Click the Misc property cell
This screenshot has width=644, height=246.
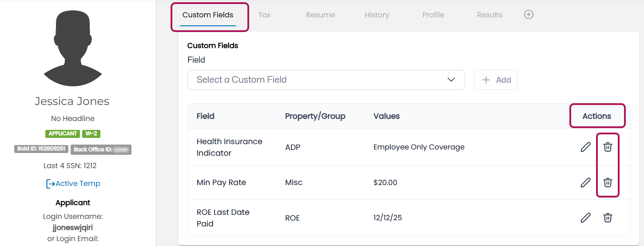[294, 182]
